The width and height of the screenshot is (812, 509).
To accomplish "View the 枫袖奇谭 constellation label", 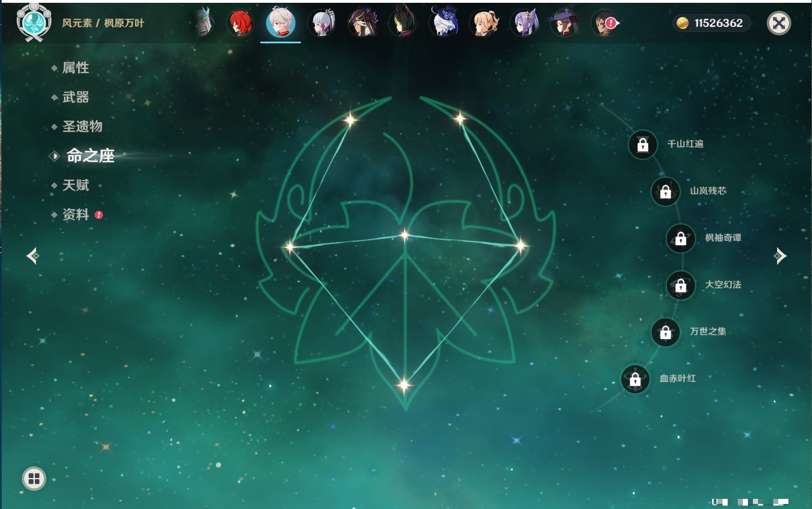I will click(x=723, y=238).
